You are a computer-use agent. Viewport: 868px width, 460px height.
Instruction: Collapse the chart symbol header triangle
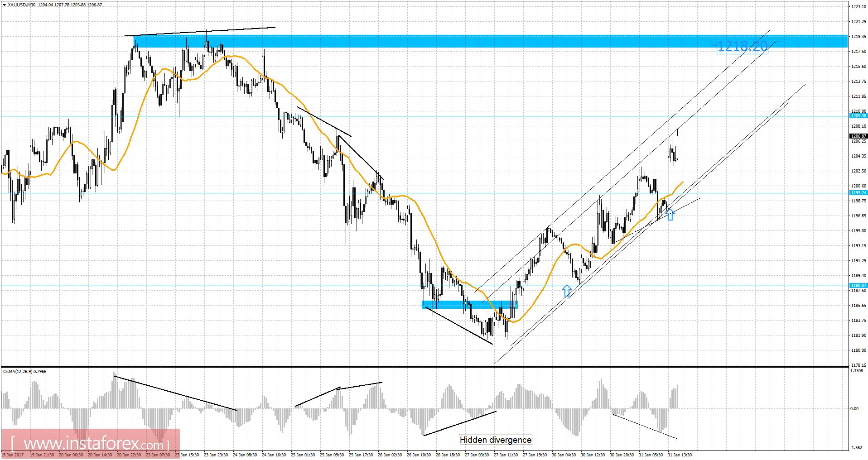(x=5, y=5)
